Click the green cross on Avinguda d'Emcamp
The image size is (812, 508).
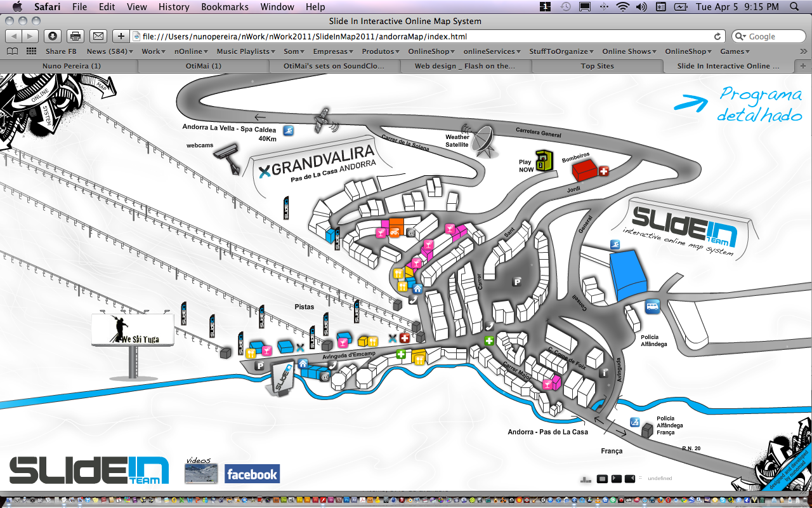click(401, 354)
